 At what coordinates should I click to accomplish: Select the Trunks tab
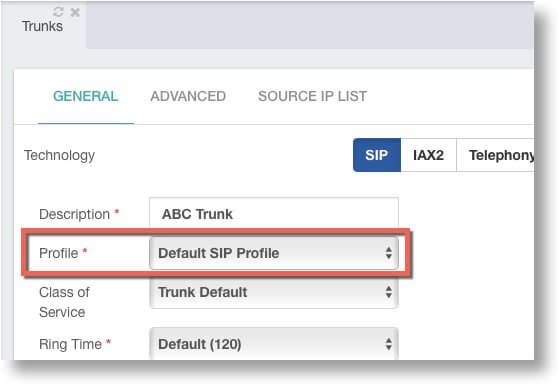click(x=42, y=26)
